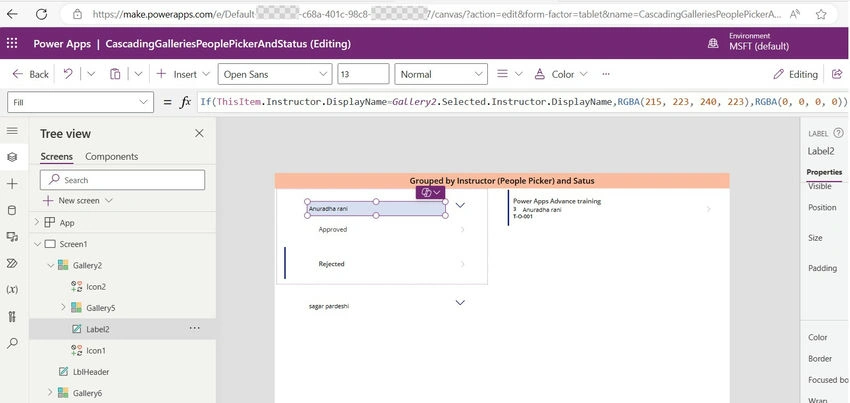
Task: Collapse the Gallery2 node
Action: pyautogui.click(x=50, y=265)
